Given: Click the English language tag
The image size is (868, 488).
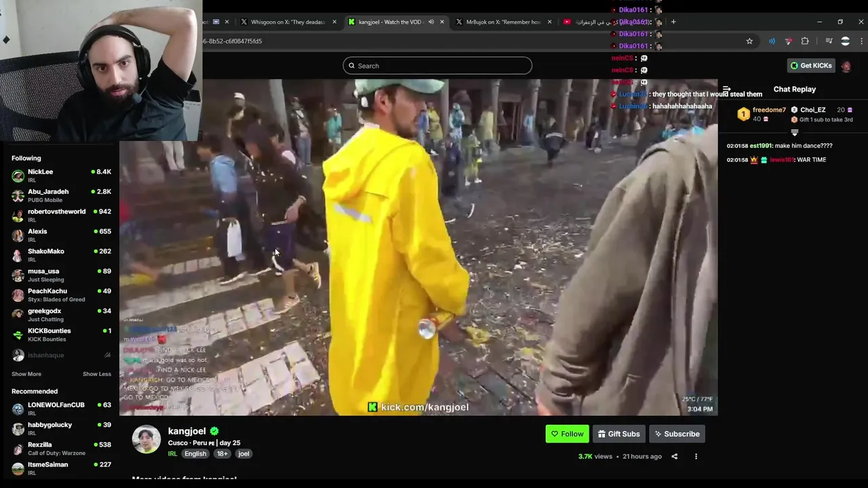Looking at the screenshot, I should [x=195, y=453].
